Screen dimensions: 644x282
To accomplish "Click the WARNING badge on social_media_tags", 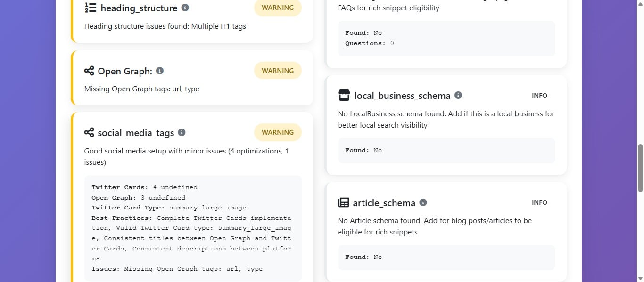I will click(278, 132).
